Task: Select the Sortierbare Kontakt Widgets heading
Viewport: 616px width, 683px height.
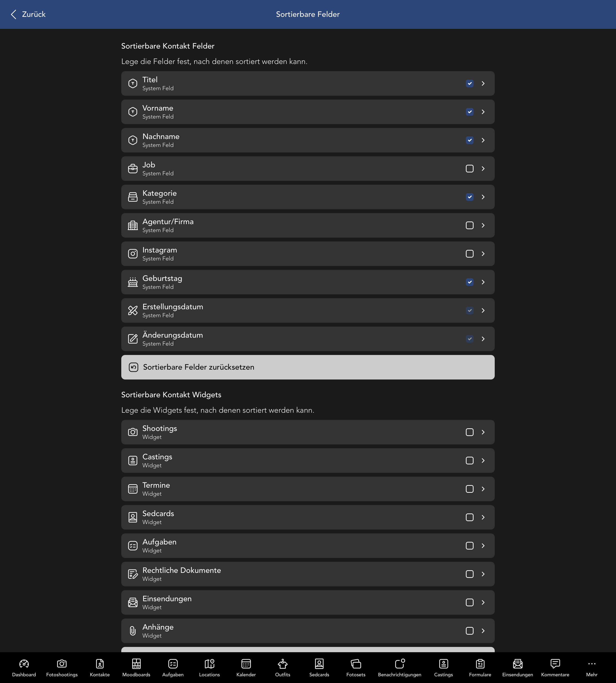Action: (171, 395)
